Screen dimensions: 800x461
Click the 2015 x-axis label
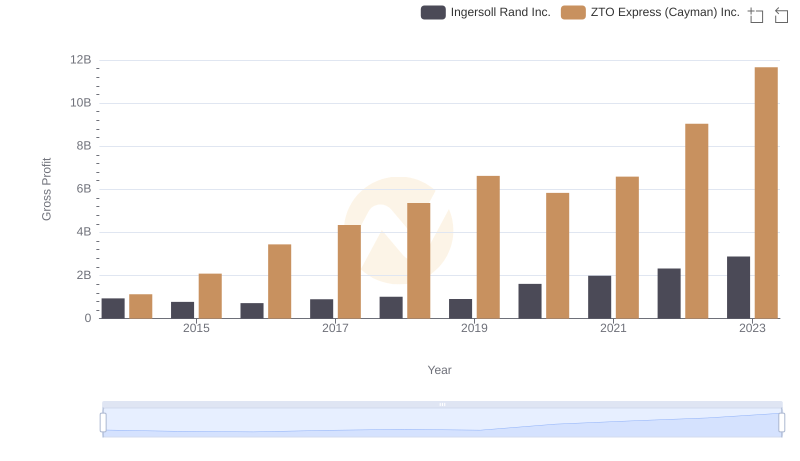pos(196,328)
